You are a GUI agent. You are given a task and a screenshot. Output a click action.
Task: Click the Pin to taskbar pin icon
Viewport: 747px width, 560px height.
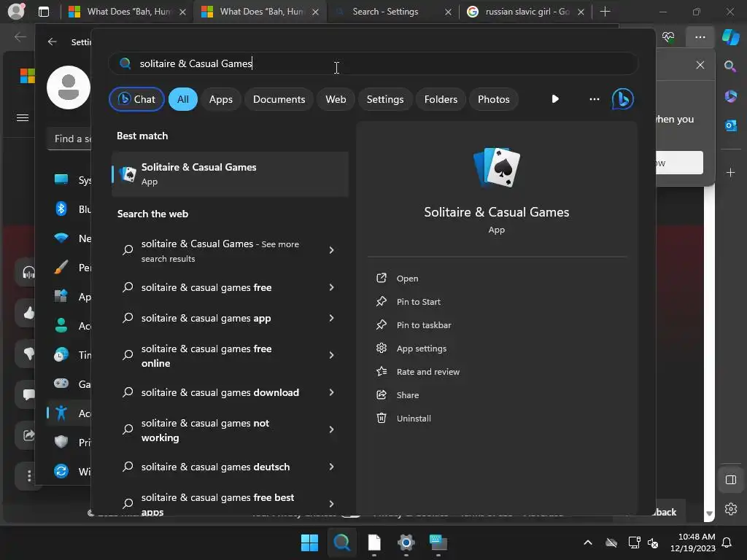click(381, 324)
